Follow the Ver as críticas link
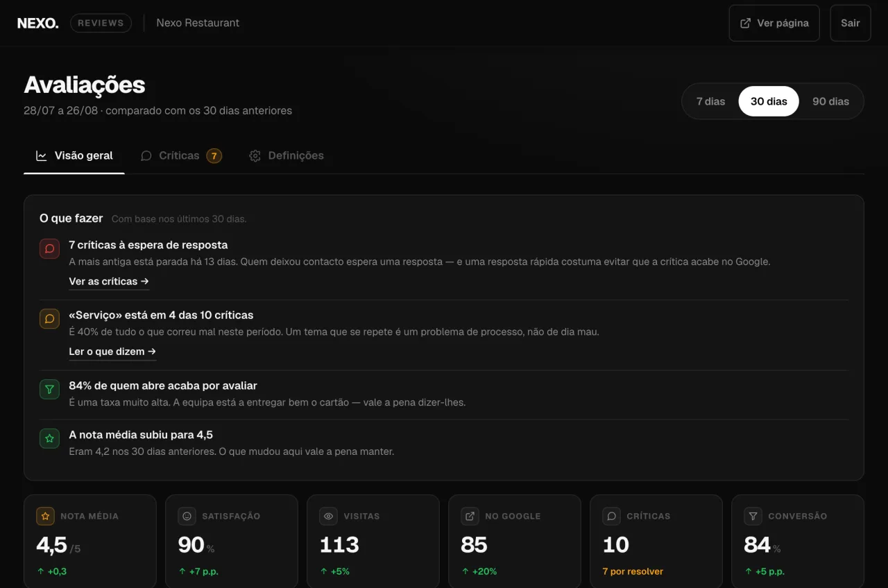 click(109, 282)
